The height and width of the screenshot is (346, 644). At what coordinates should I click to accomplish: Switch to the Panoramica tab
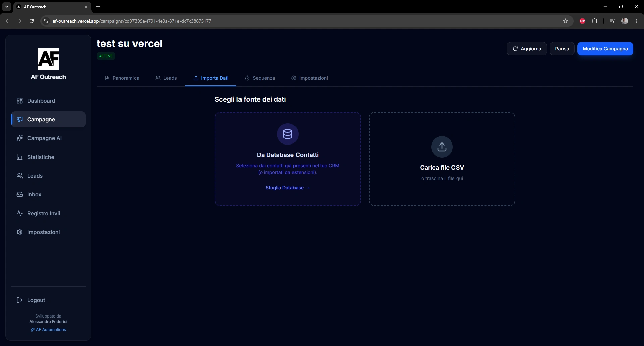[122, 78]
